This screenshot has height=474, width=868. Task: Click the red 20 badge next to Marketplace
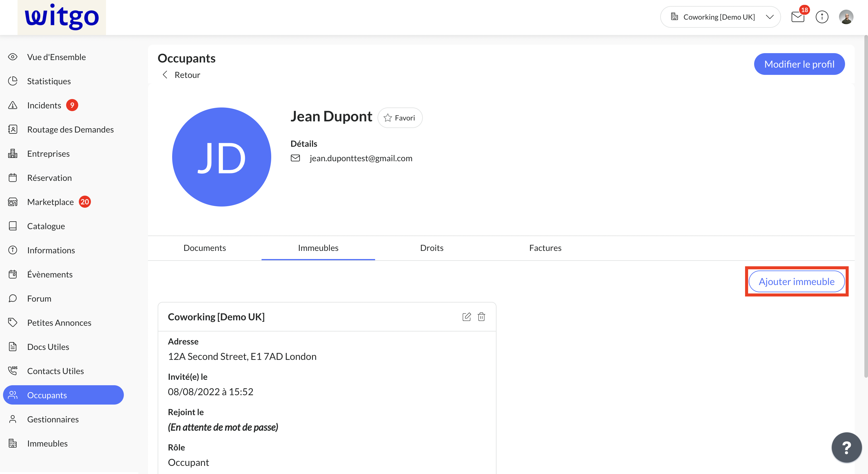(85, 202)
